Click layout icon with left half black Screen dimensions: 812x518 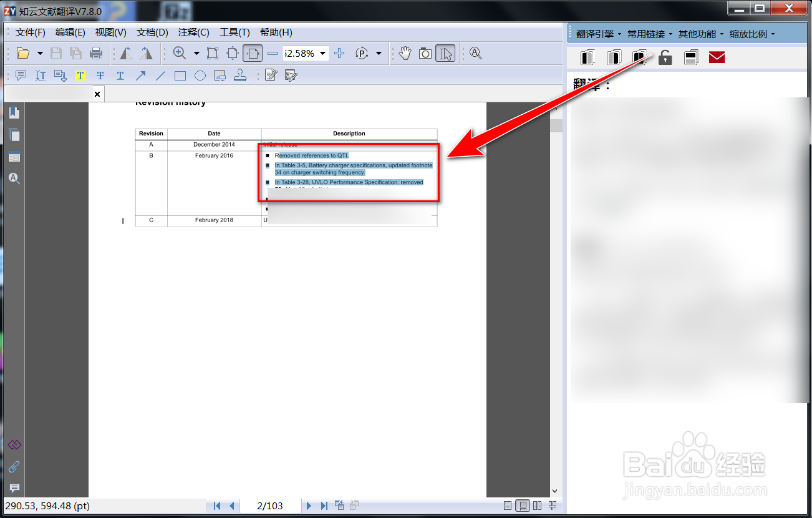(587, 57)
